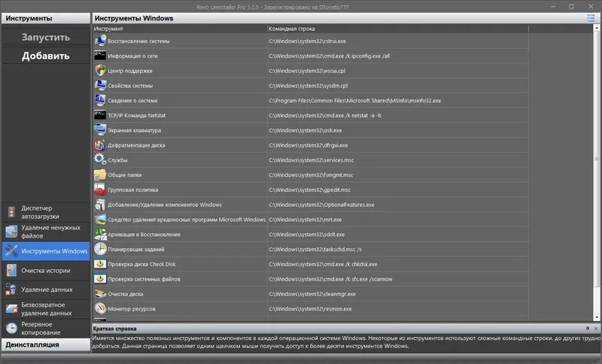Click the Запустить button
This screenshot has height=364, width=602.
pyautogui.click(x=46, y=37)
